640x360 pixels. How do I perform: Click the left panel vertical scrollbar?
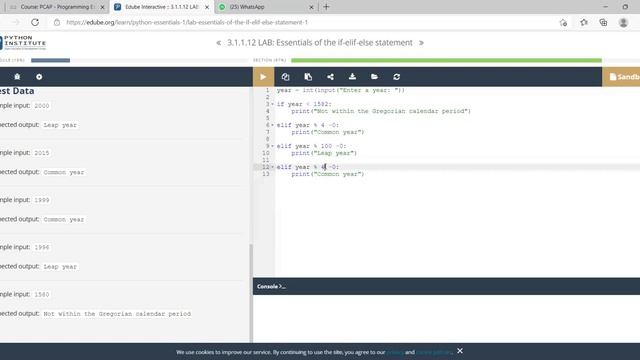(x=251, y=293)
